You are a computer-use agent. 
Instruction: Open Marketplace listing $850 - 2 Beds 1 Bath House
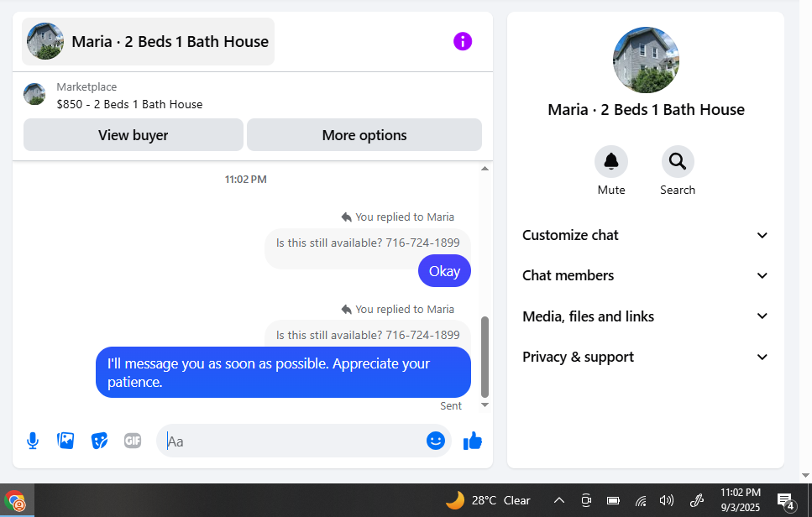point(129,104)
